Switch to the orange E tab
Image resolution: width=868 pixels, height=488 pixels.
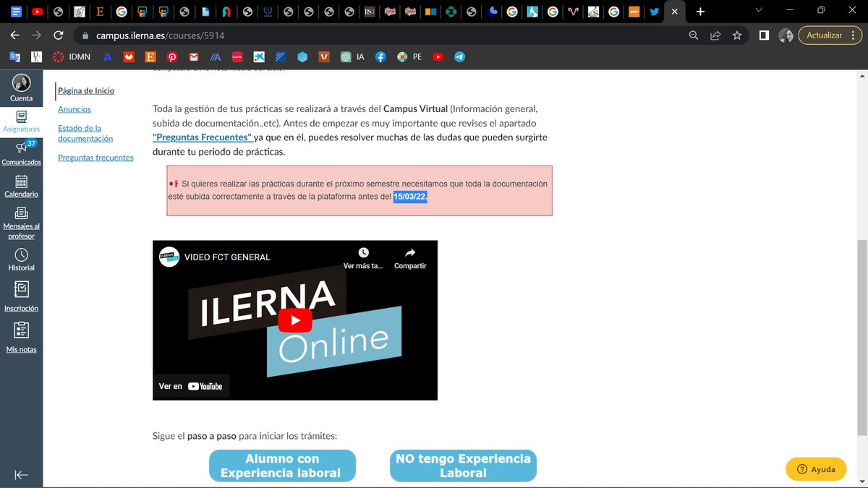coord(100,12)
